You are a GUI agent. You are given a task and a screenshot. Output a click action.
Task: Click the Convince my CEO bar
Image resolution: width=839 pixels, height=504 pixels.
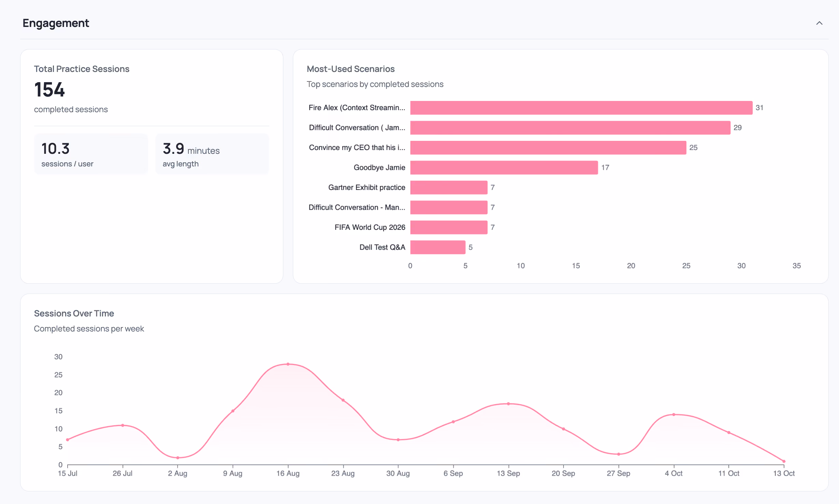click(x=548, y=148)
